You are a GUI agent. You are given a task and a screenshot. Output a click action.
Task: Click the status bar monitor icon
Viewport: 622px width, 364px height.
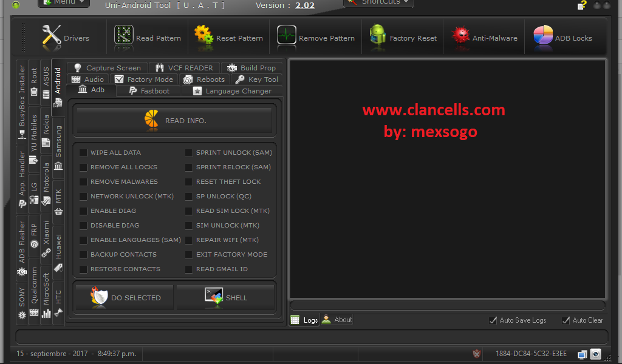tap(583, 354)
